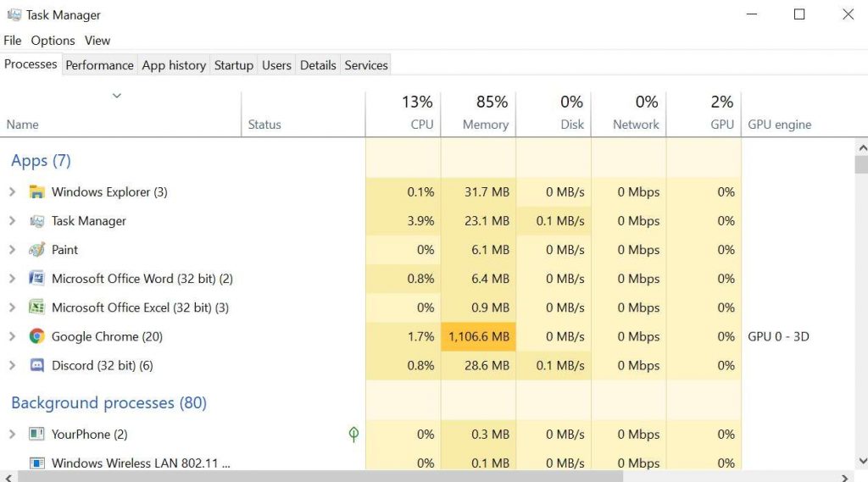The image size is (868, 482).
Task: Click the green leaf suspended-status icon
Action: click(353, 434)
